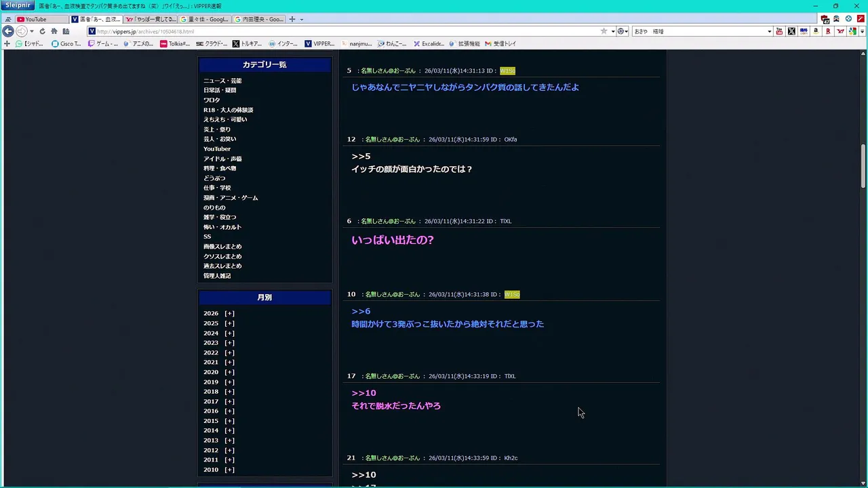Search with the kakaku.com icon
This screenshot has height=488, width=868.
pos(804,31)
